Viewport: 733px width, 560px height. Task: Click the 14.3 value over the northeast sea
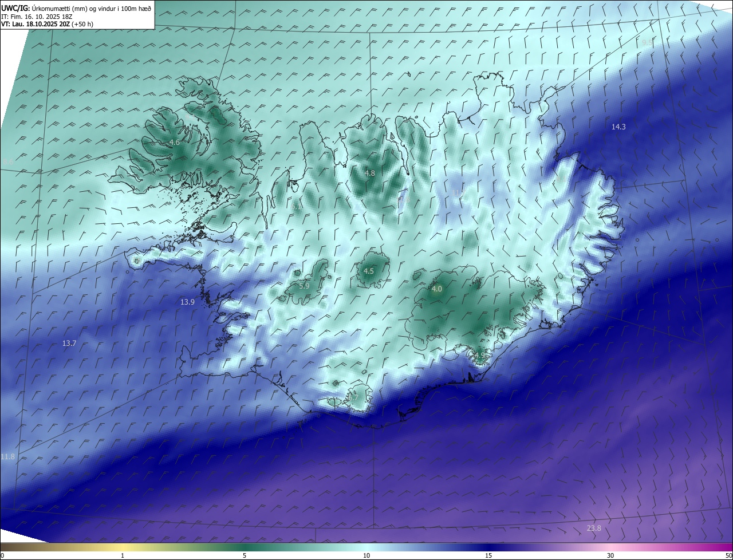(x=618, y=127)
